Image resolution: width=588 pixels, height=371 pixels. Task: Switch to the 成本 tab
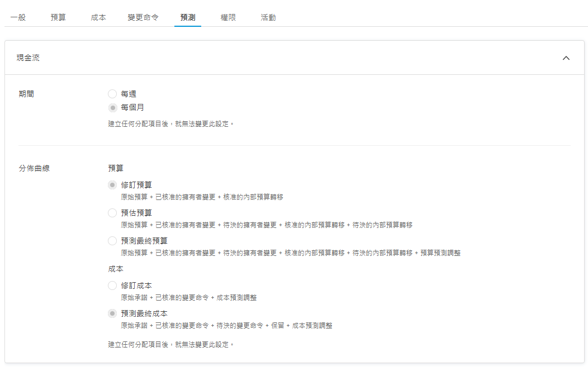98,17
